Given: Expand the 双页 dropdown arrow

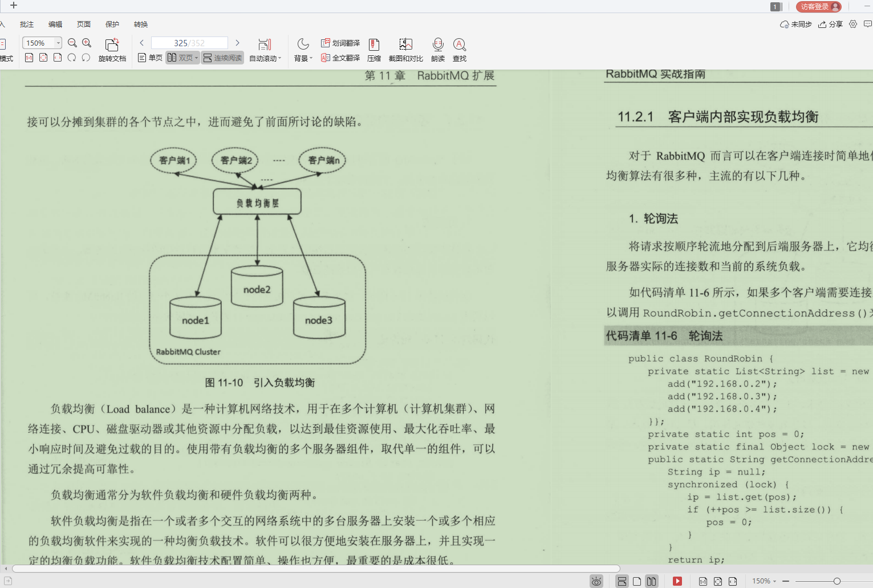Looking at the screenshot, I should click(196, 58).
